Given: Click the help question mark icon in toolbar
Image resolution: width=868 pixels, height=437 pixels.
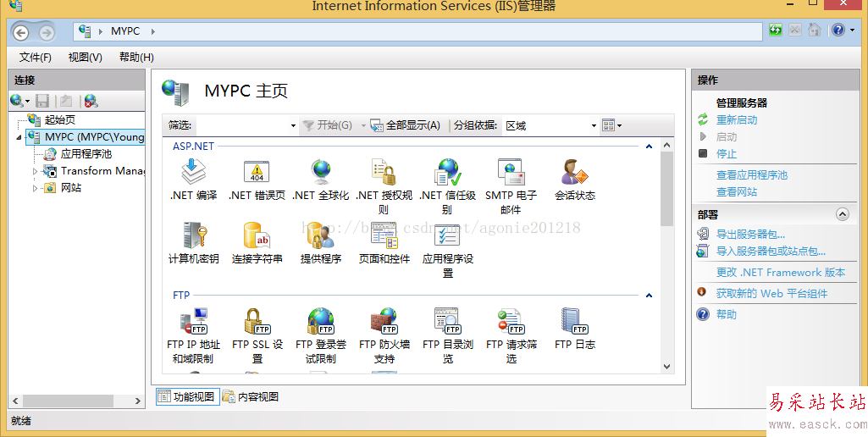Looking at the screenshot, I should pyautogui.click(x=838, y=30).
